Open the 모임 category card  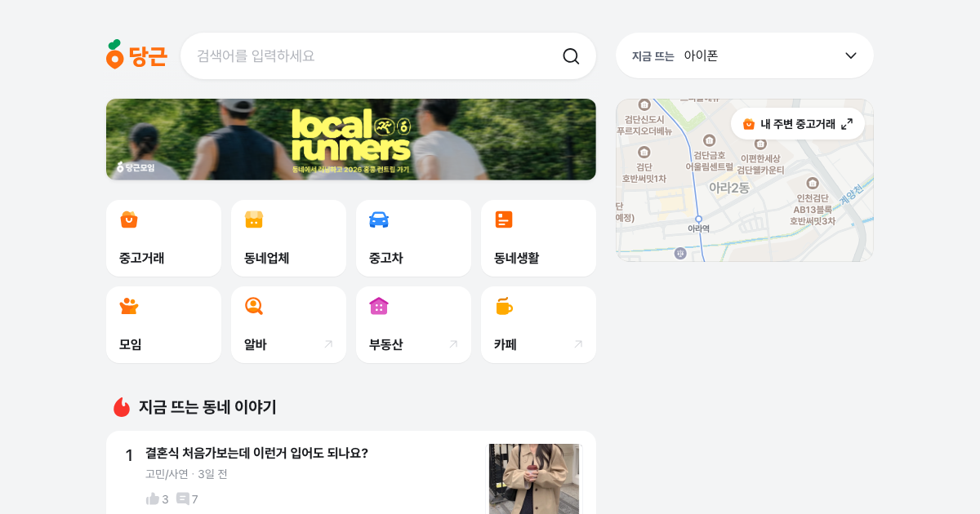coord(163,325)
